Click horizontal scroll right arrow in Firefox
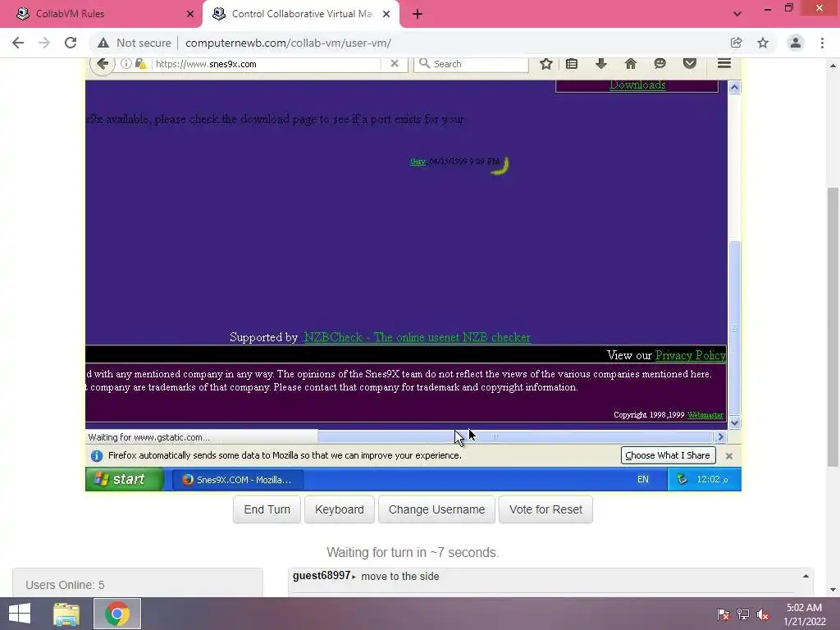 pyautogui.click(x=720, y=436)
